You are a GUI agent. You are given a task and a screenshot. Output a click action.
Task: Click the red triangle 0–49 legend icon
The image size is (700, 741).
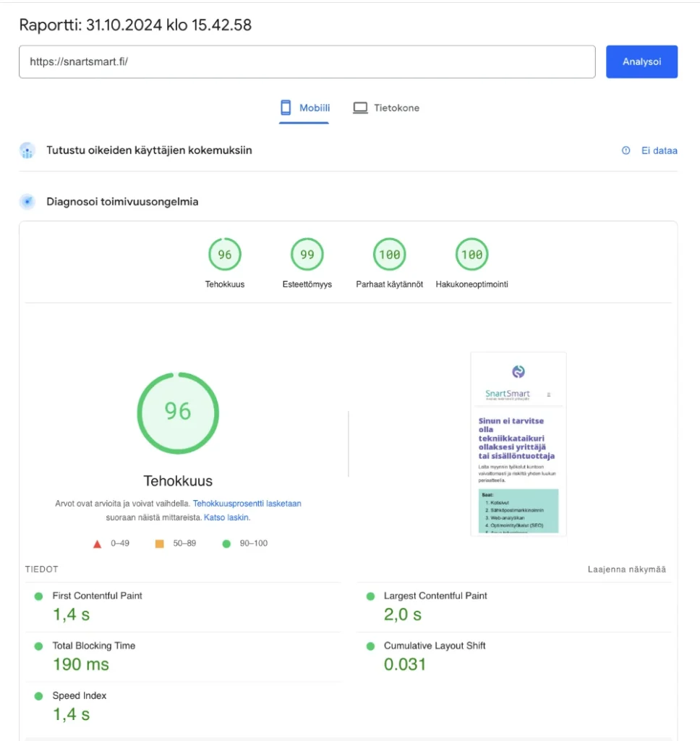click(98, 544)
